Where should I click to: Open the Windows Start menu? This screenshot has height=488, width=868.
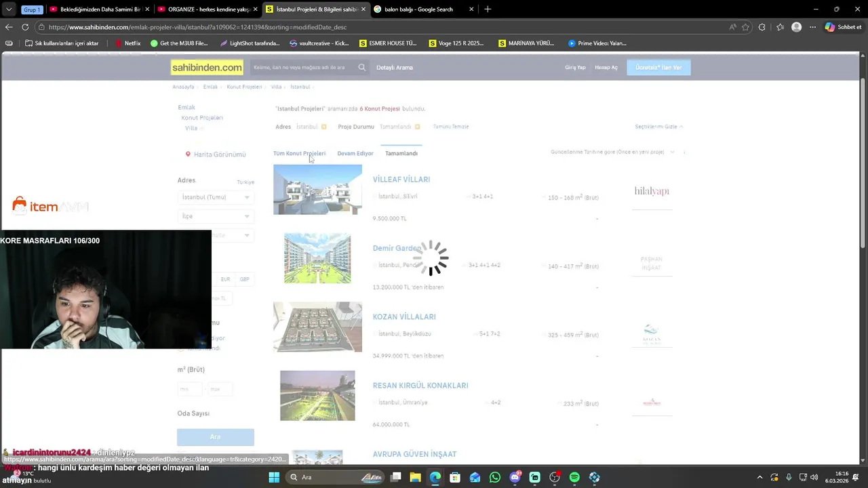pos(274,477)
